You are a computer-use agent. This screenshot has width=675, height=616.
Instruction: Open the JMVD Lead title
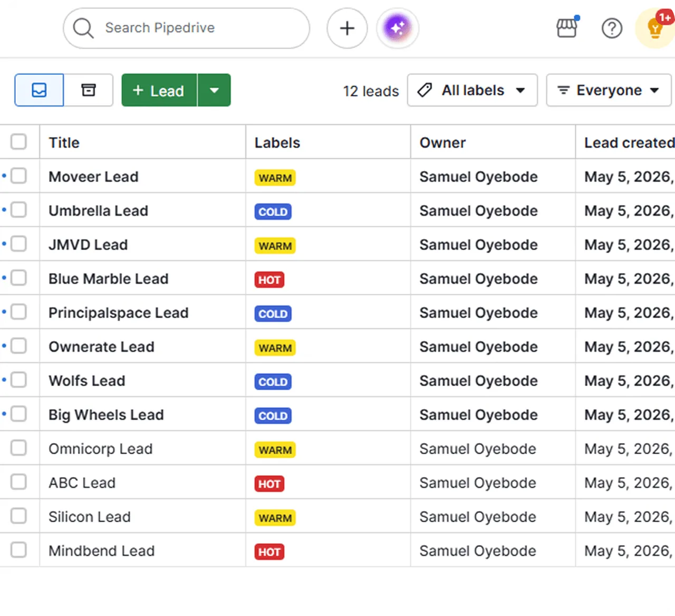tap(88, 245)
